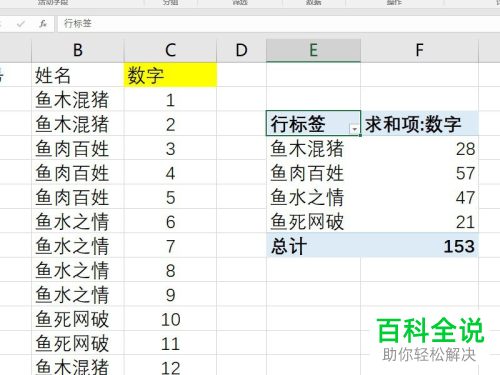Image resolution: width=500 pixels, height=375 pixels.
Task: Click the cell containing number 9
Action: point(170,294)
